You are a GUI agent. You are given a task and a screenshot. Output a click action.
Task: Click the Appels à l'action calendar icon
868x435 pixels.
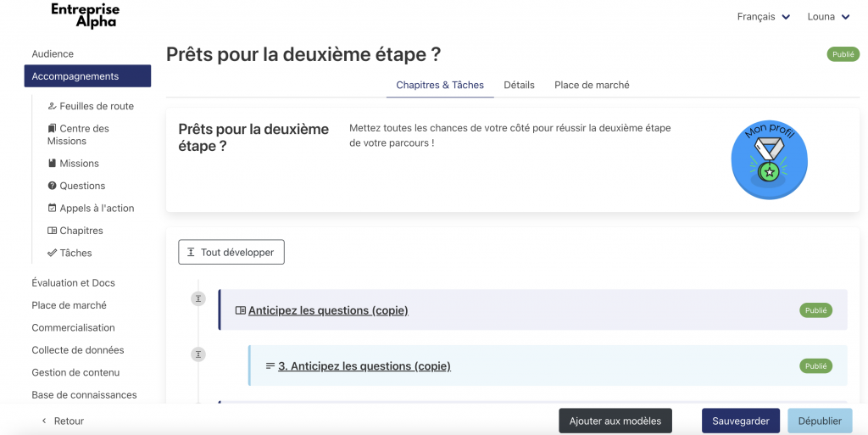pos(53,209)
